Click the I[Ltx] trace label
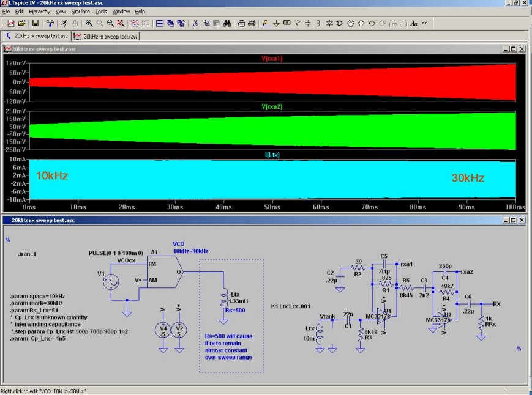This screenshot has height=395, width=532. coord(272,155)
